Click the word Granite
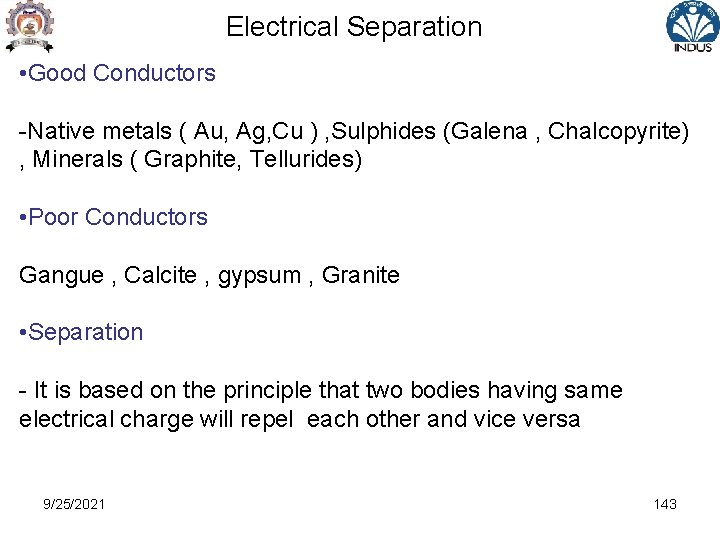The height and width of the screenshot is (540, 720). (360, 275)
